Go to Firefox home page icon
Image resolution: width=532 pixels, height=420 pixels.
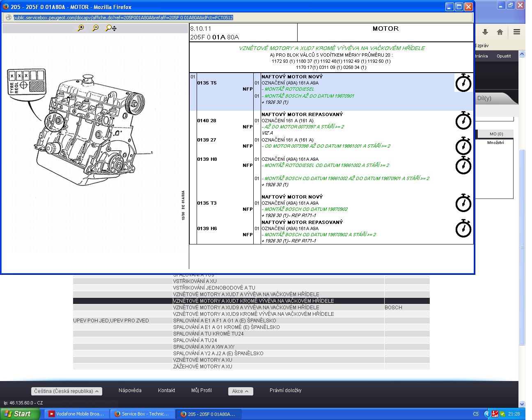[500, 32]
